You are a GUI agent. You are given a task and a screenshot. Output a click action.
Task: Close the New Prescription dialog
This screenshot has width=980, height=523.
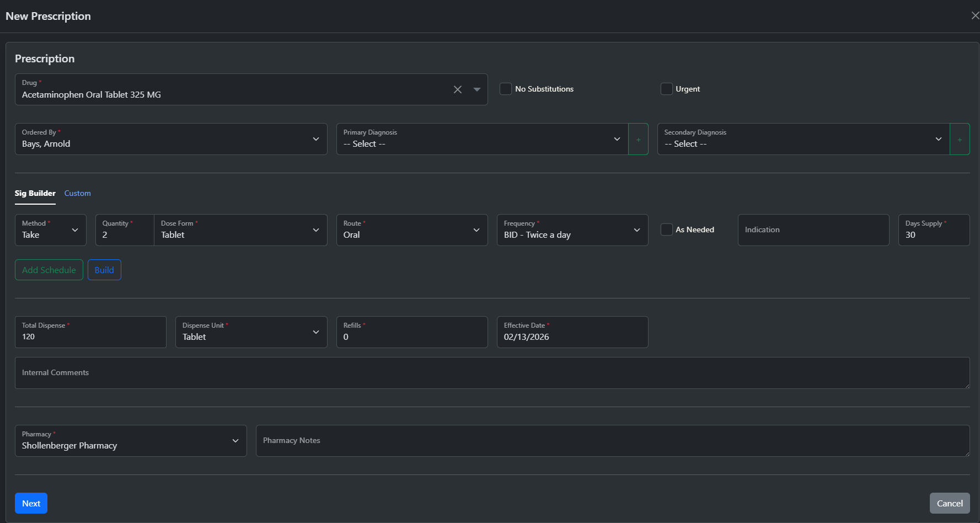point(974,15)
